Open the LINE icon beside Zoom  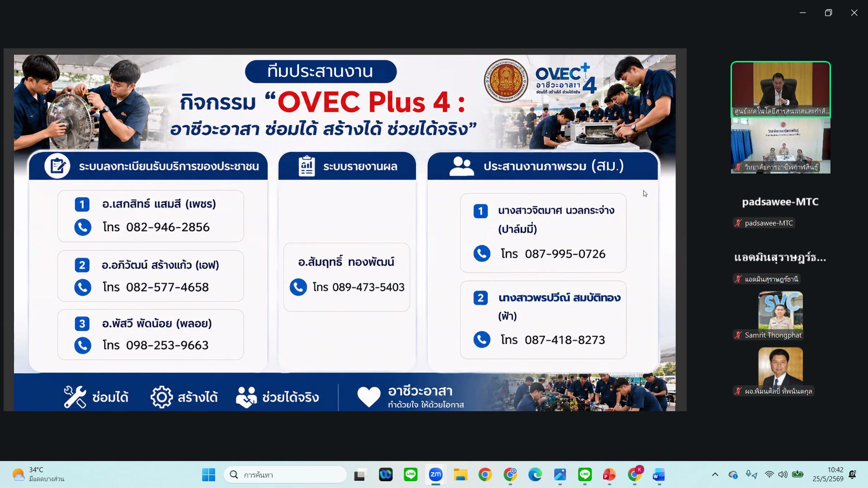click(410, 475)
